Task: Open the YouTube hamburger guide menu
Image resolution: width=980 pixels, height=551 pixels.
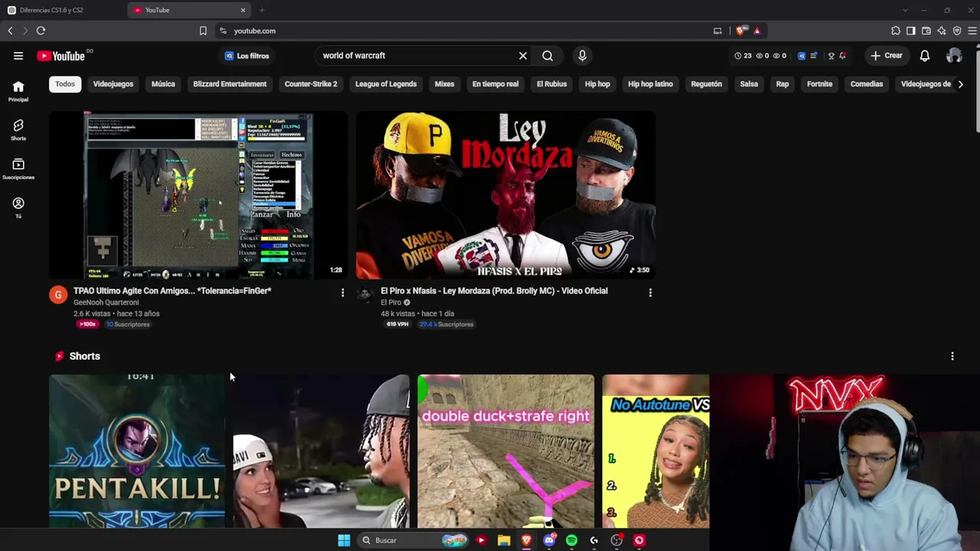Action: pyautogui.click(x=18, y=56)
